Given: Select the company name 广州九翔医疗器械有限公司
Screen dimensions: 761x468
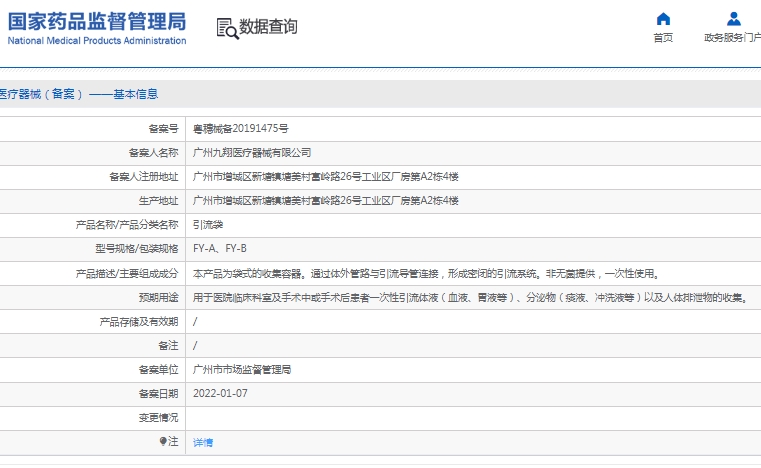Looking at the screenshot, I should [x=252, y=153].
